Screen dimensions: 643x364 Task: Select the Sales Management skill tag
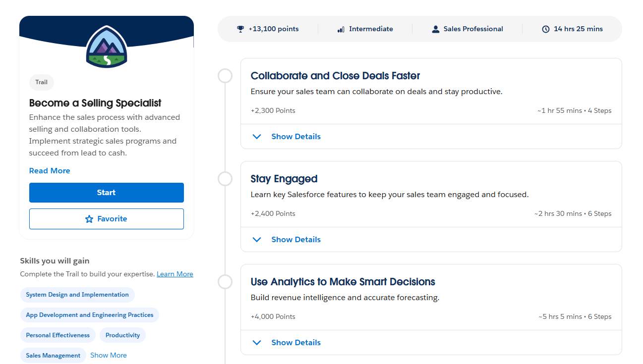coord(53,356)
